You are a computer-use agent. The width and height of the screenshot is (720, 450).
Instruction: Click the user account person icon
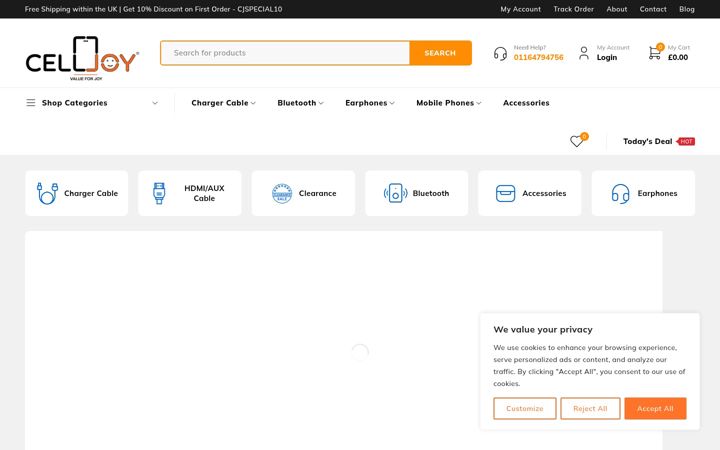click(x=584, y=53)
